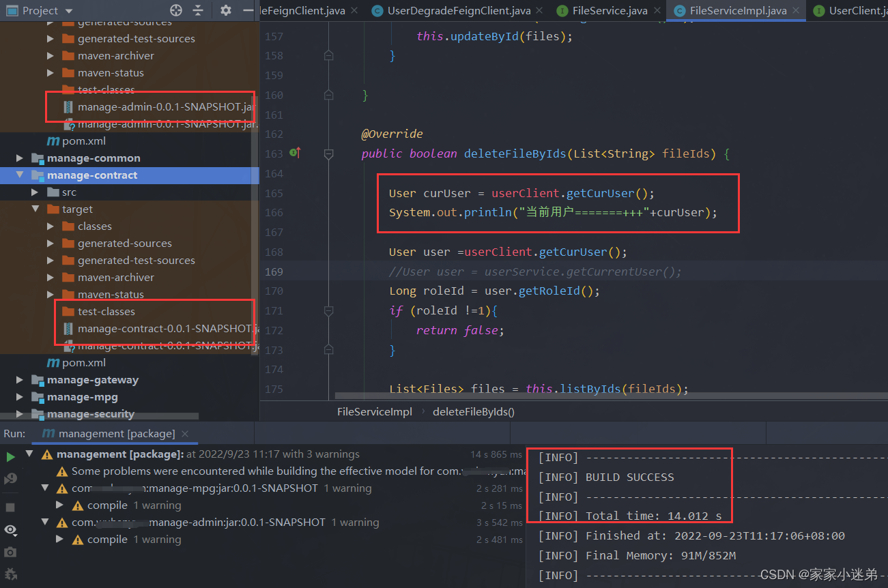Toggle the fold marker at line 163
888x588 pixels.
pyautogui.click(x=328, y=154)
